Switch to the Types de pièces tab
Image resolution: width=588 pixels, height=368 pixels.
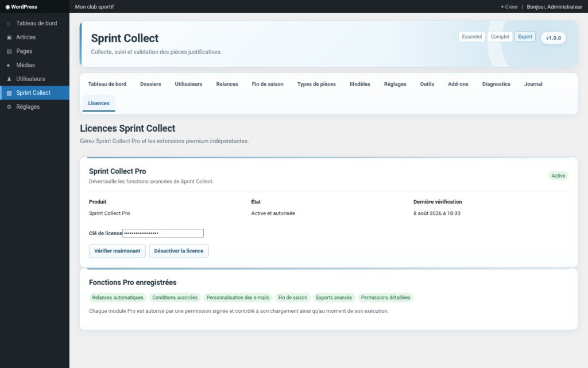[x=316, y=84]
